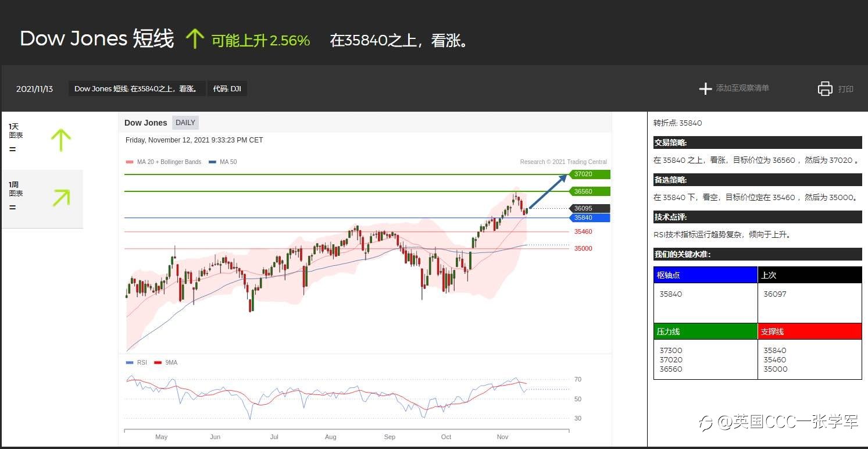Click the green up arrow in title

tap(194, 39)
